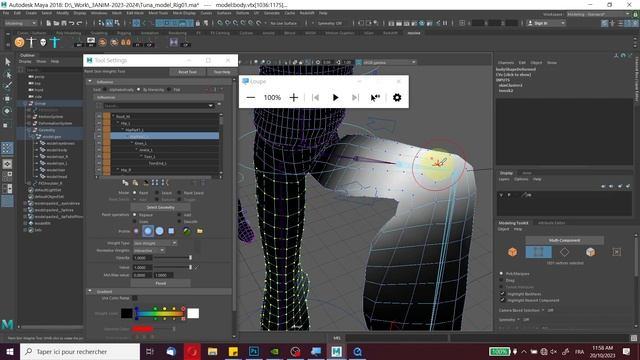The image size is (640, 360).
Task: Click the orange circular S shelf icon
Action: (19, 42)
